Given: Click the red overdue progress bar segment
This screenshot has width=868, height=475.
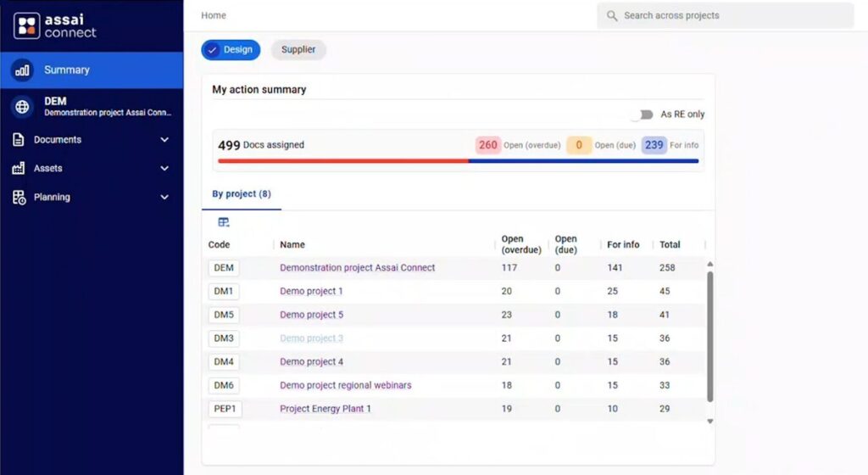Looking at the screenshot, I should pyautogui.click(x=342, y=160).
